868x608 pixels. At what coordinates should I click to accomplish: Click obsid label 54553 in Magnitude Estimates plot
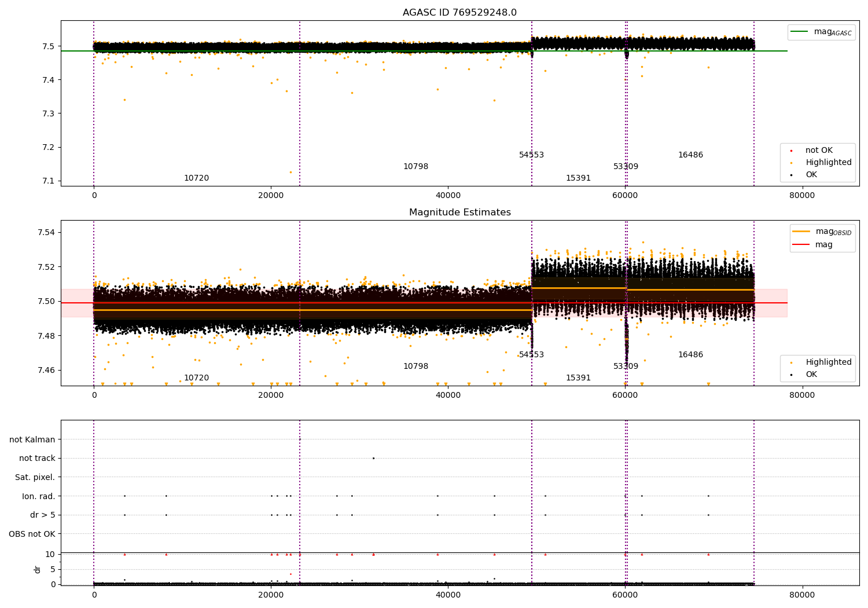pyautogui.click(x=531, y=355)
